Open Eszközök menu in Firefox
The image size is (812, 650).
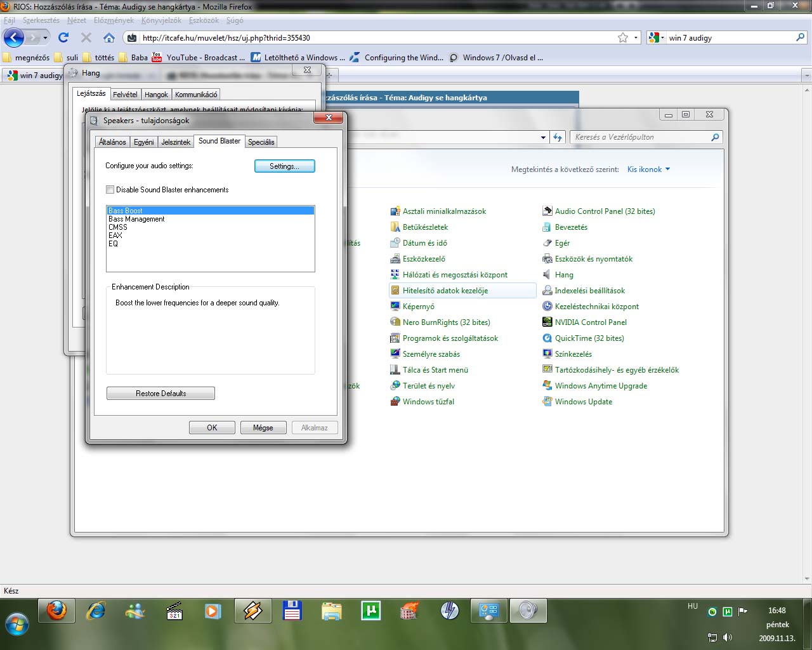tap(204, 20)
